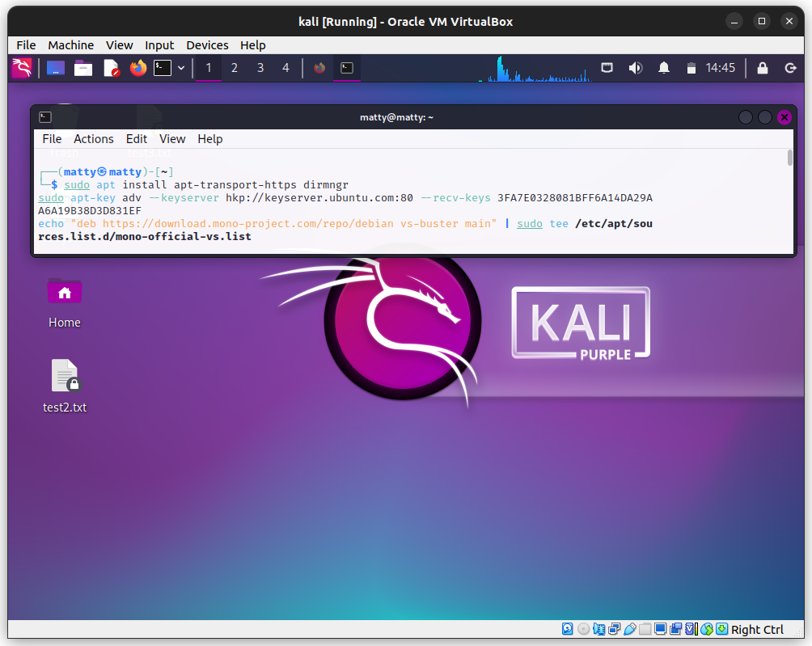Switch to workspace 2
Screen dimensions: 812x646
[235, 68]
